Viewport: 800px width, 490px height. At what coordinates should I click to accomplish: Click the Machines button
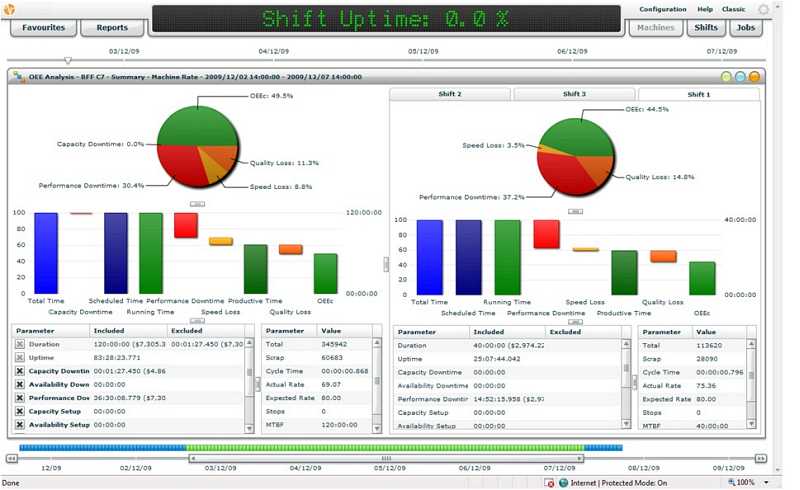tap(656, 28)
